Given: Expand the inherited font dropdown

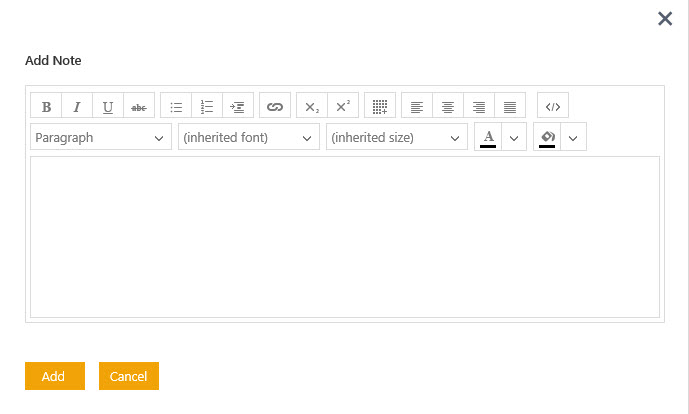Looking at the screenshot, I should (249, 137).
